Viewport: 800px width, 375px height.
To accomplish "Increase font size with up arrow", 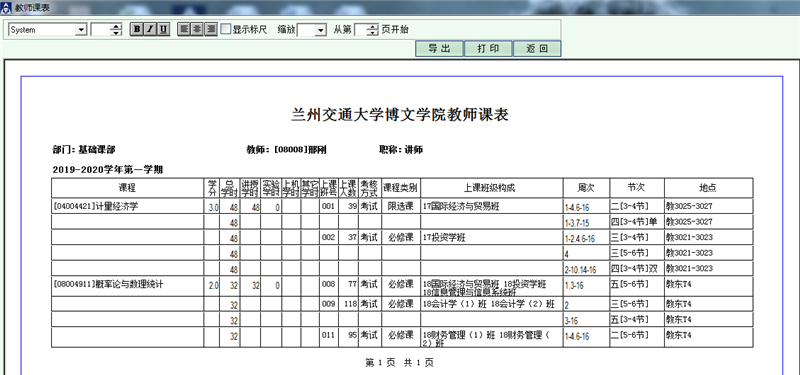I will click(116, 27).
